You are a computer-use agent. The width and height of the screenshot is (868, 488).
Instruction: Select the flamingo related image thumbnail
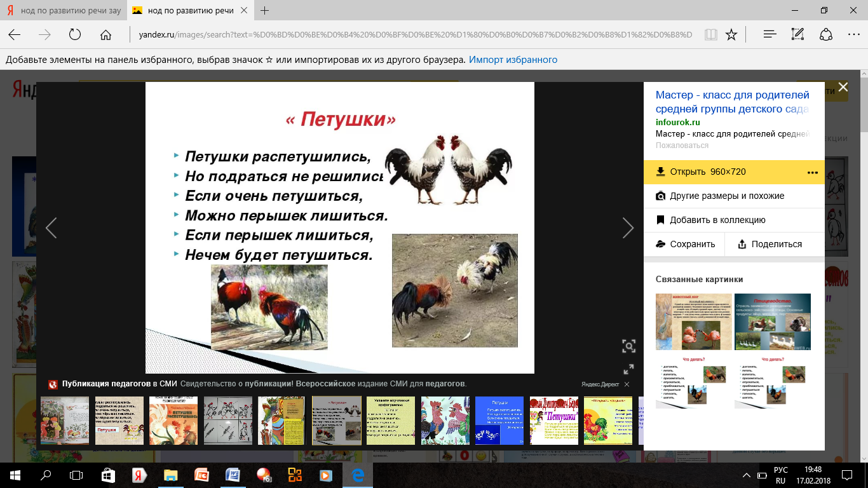(x=693, y=322)
